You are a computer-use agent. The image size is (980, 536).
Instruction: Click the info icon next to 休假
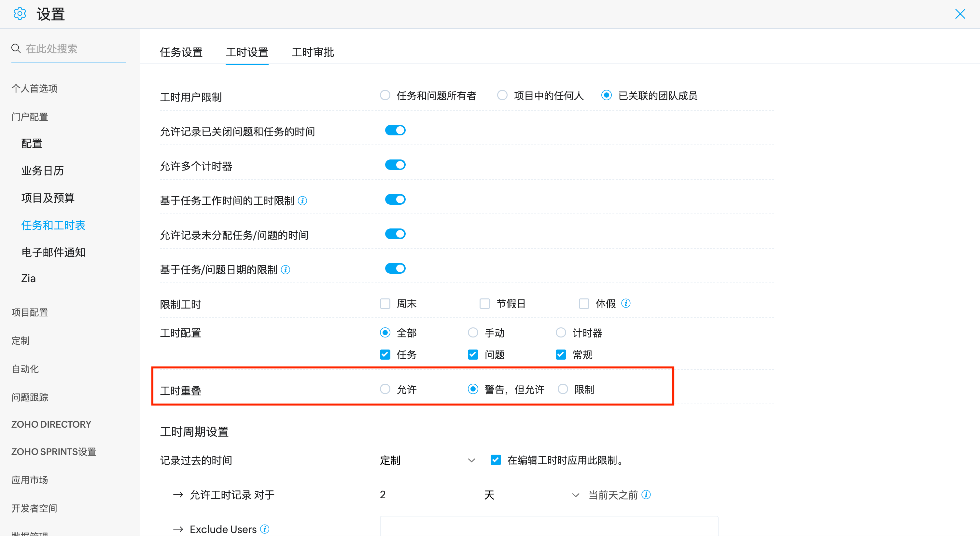tap(626, 303)
